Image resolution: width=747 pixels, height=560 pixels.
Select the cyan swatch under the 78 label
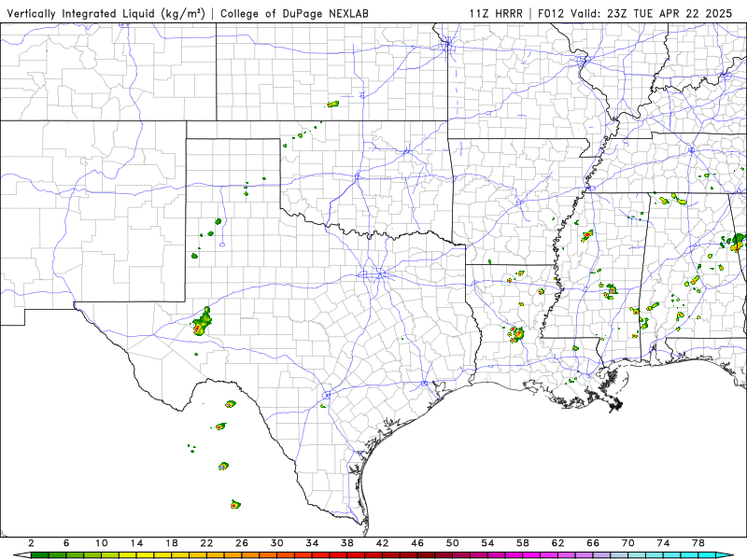(x=707, y=555)
